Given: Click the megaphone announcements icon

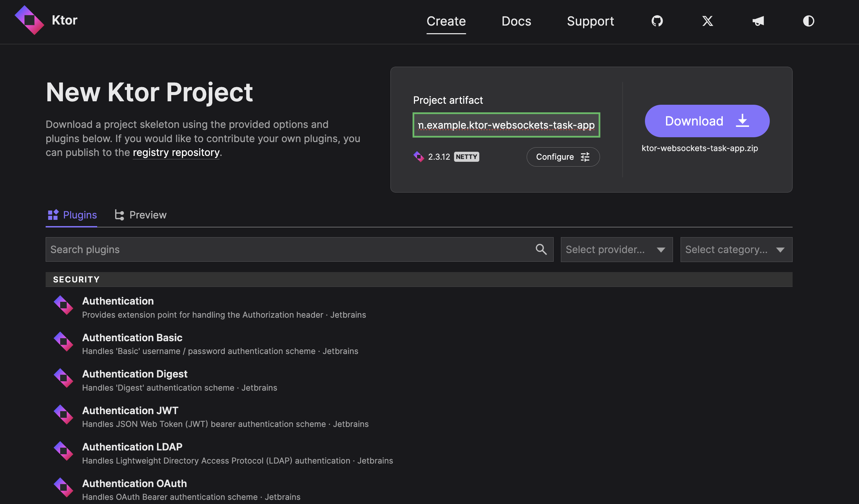Looking at the screenshot, I should click(758, 21).
